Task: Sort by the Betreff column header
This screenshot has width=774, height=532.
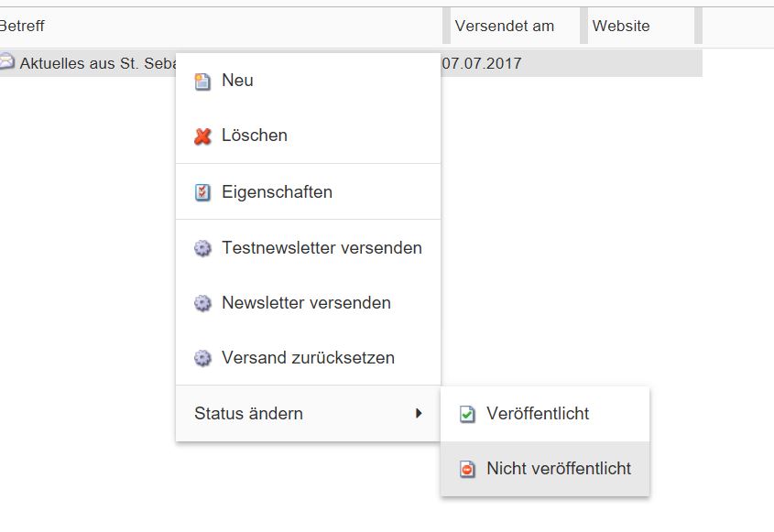Action: pos(22,26)
